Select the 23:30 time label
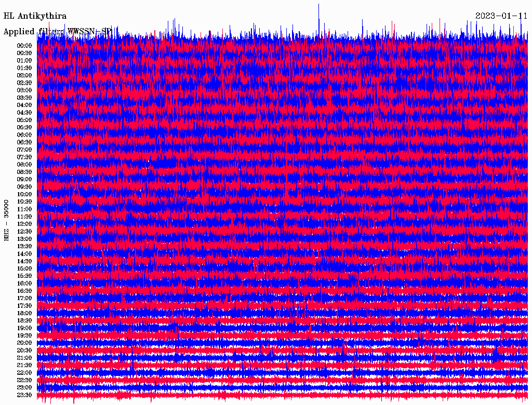The height and width of the screenshot is (405, 532). (24, 395)
